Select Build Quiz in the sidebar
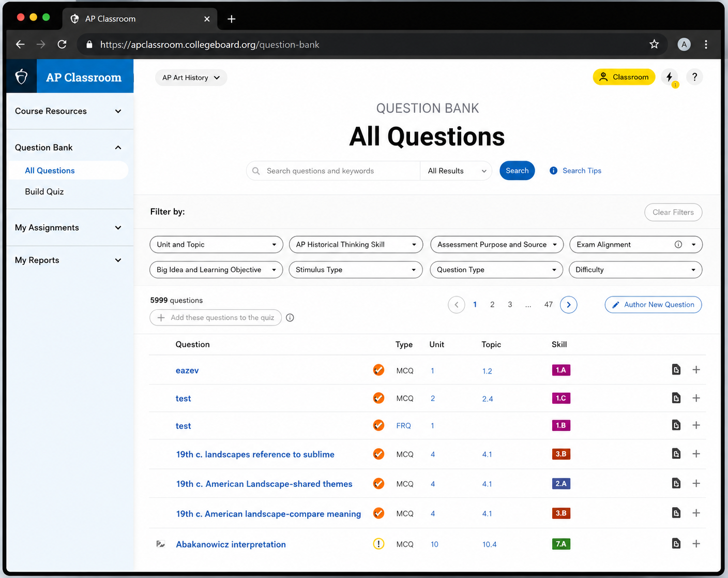 coord(44,191)
